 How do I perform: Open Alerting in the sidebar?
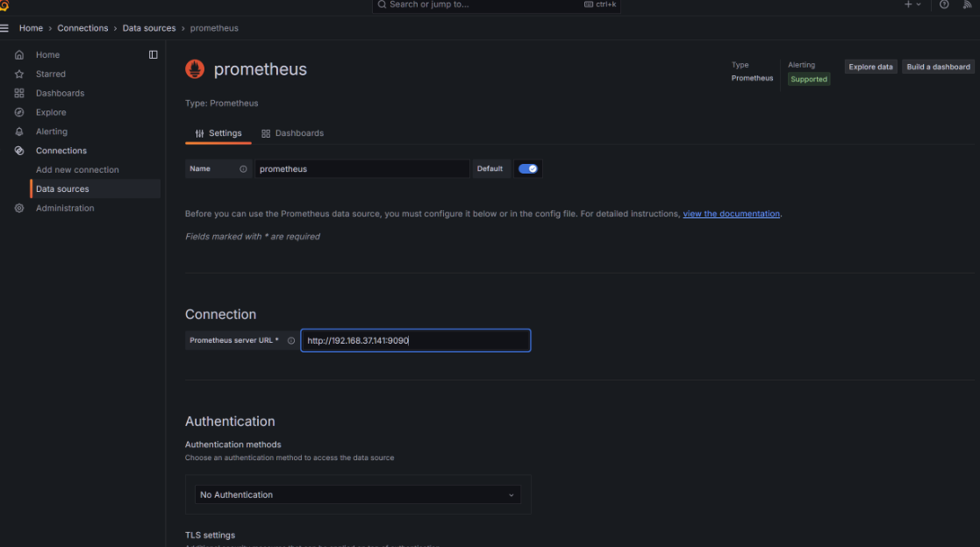tap(51, 131)
